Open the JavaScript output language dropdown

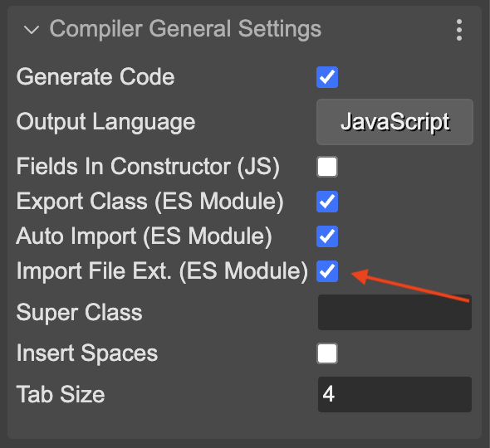click(394, 122)
